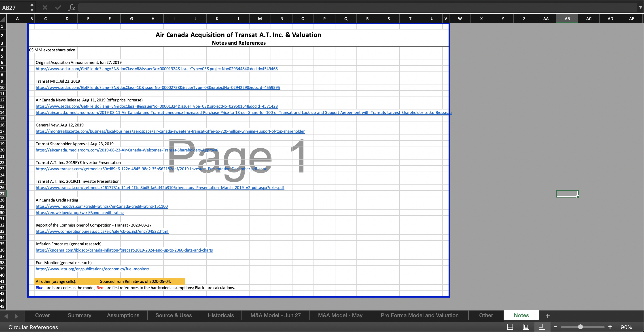
Task: Click the Air Canada Acquisition title cell
Action: point(239,35)
